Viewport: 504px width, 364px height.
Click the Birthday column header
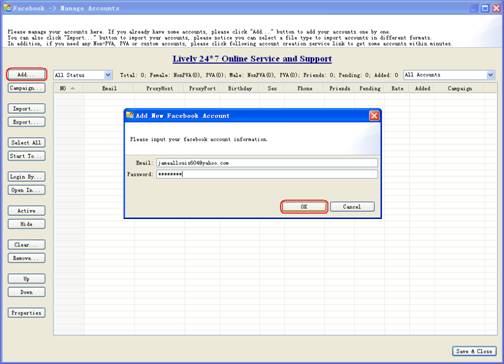coord(240,88)
